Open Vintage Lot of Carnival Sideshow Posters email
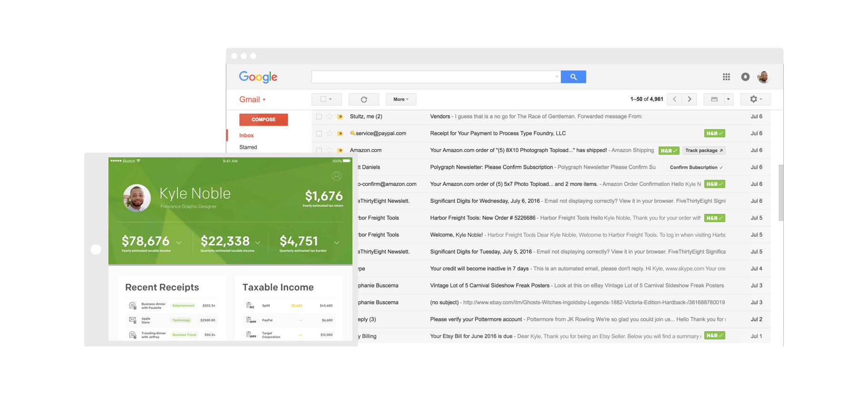This screenshot has width=868, height=394. point(565,286)
